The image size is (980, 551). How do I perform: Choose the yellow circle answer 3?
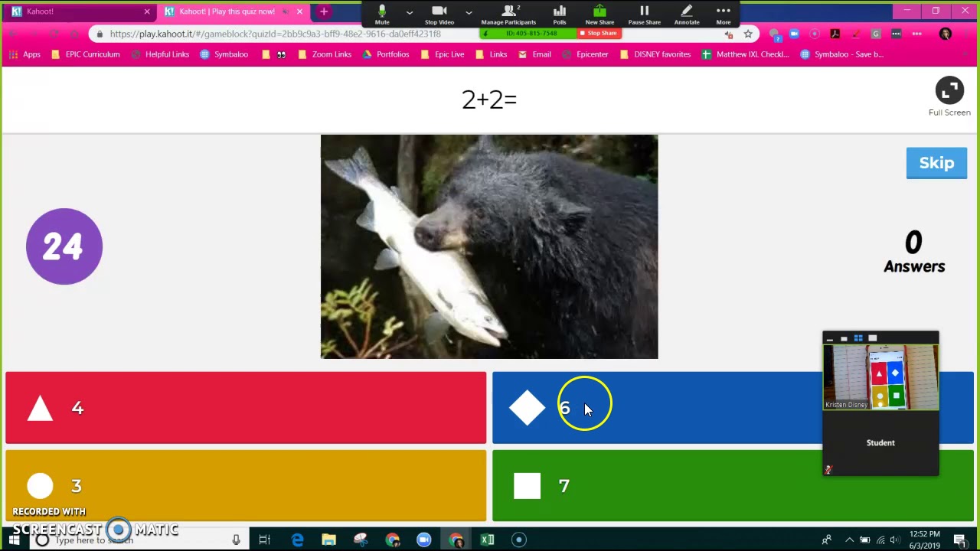point(246,486)
